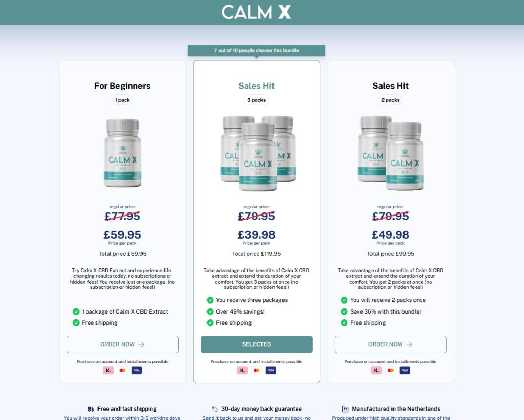Click the 7 out of 10 people banner

[256, 50]
